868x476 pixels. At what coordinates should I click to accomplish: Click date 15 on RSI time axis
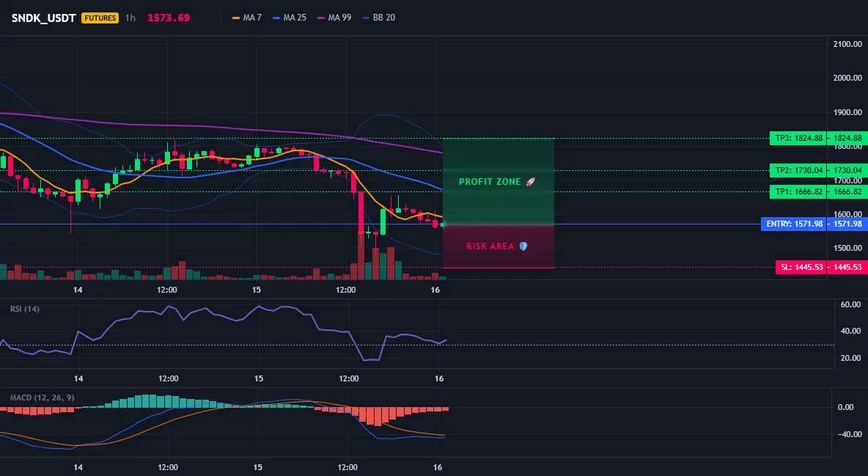(x=259, y=378)
